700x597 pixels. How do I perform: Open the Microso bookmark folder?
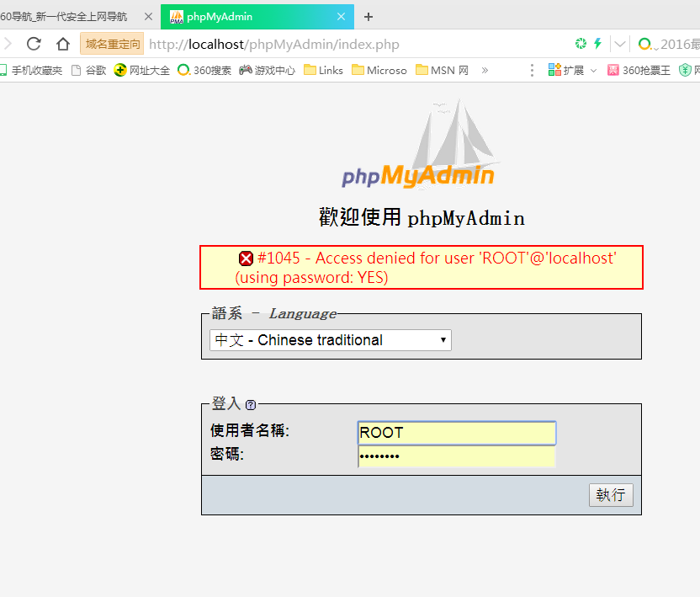coord(379,70)
